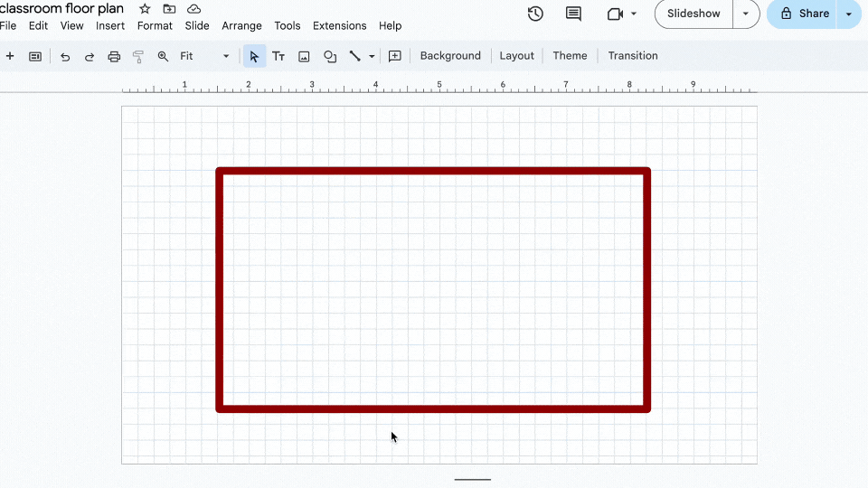Open the Slideshow options dropdown arrow
Image resolution: width=868 pixels, height=488 pixels.
746,14
